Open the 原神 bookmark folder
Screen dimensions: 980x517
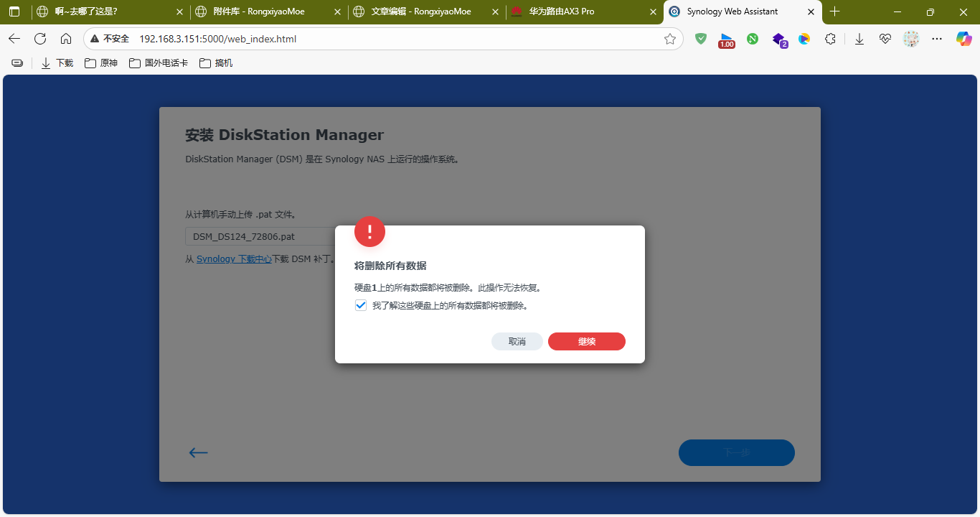point(101,63)
